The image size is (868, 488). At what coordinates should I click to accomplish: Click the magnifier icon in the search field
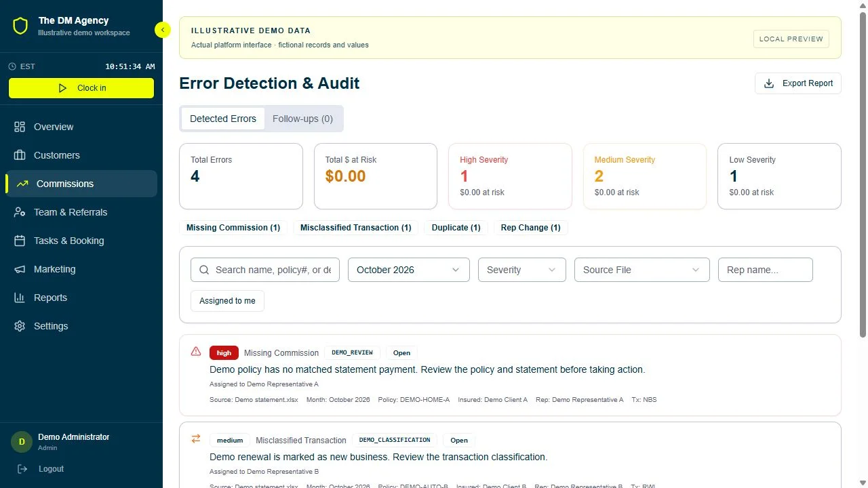(204, 270)
